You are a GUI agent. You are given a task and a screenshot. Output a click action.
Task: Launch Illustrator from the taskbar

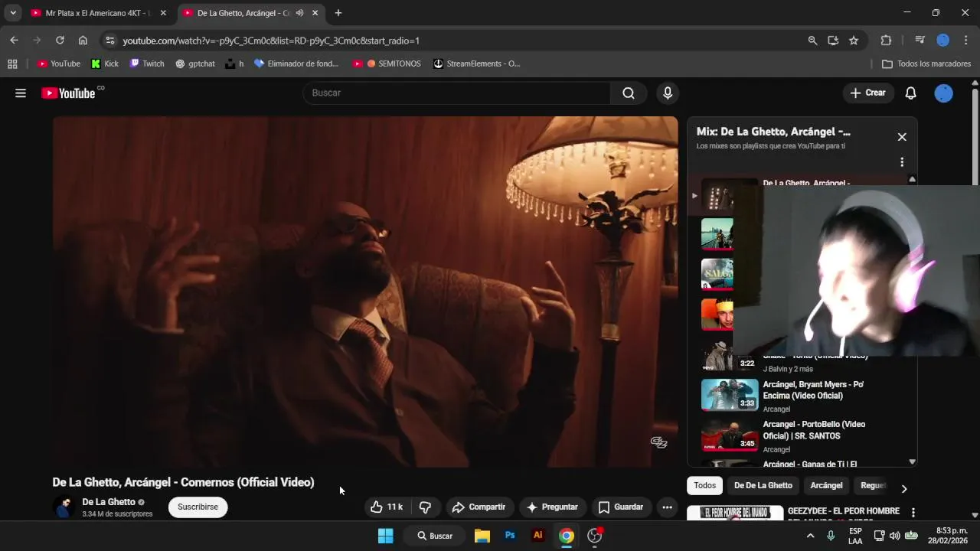point(538,536)
